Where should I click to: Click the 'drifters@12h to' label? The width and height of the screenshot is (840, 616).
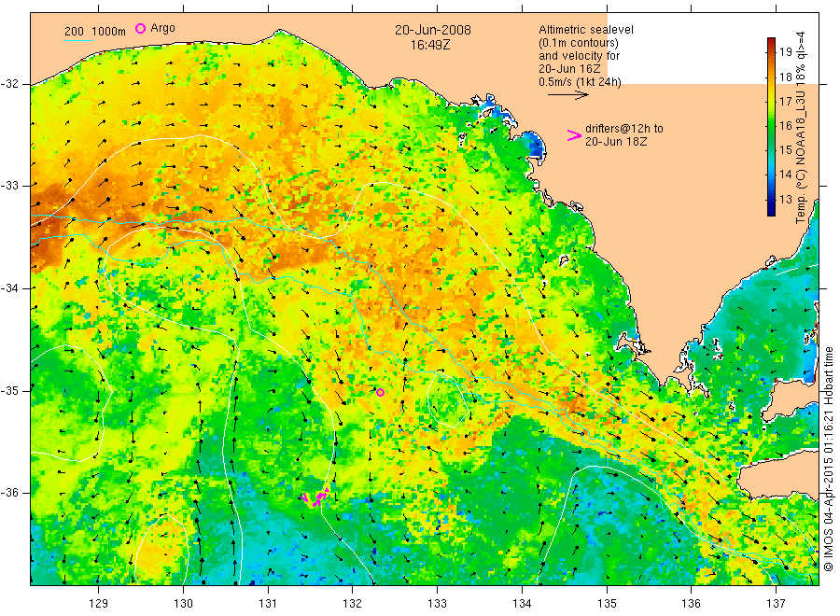click(624, 129)
